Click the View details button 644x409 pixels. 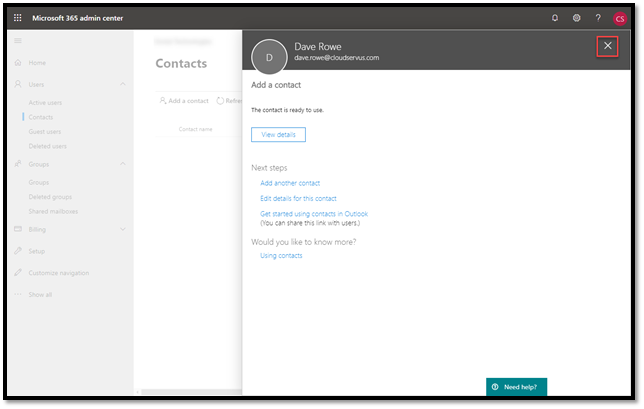[278, 134]
